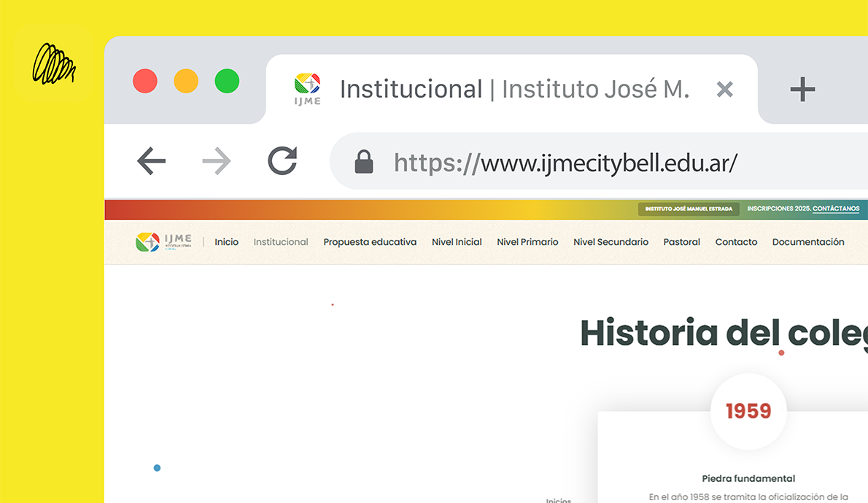Click the CONTÁCTANOS link in top bar
Viewport: 868px width, 503px height.
pyautogui.click(x=836, y=208)
